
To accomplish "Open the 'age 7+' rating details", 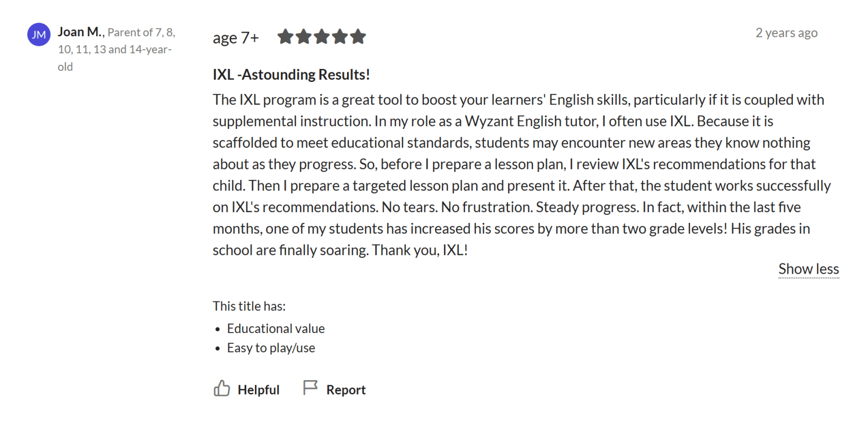I will (236, 37).
